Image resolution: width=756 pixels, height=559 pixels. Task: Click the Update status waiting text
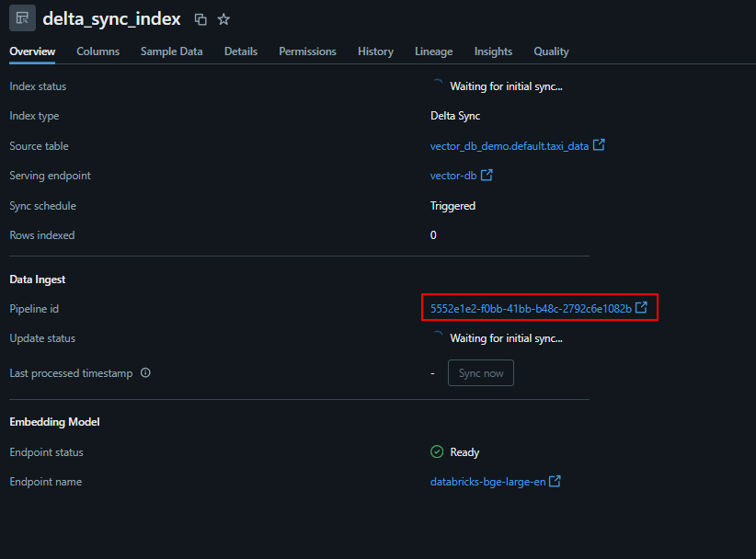[x=506, y=338]
